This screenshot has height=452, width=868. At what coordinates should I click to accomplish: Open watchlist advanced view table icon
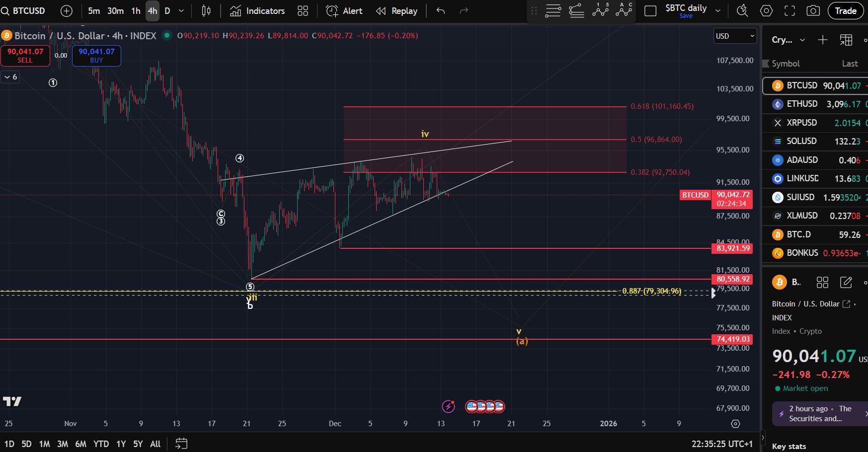point(846,40)
